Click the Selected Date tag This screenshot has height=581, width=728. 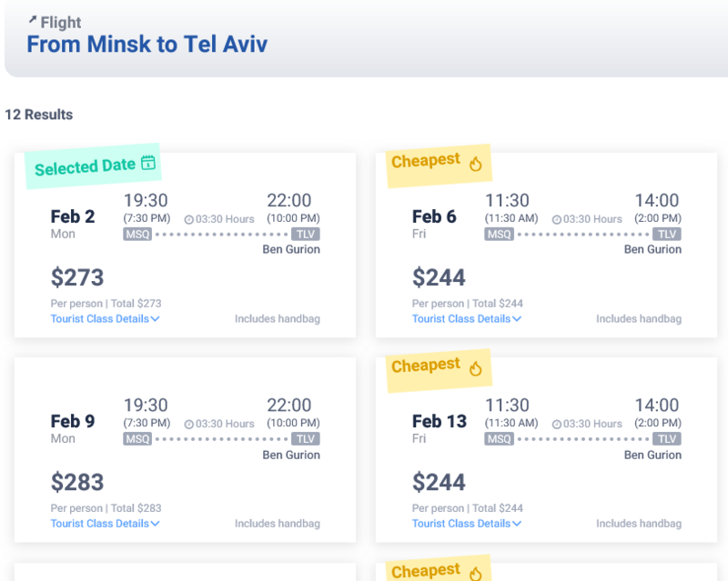click(x=85, y=166)
